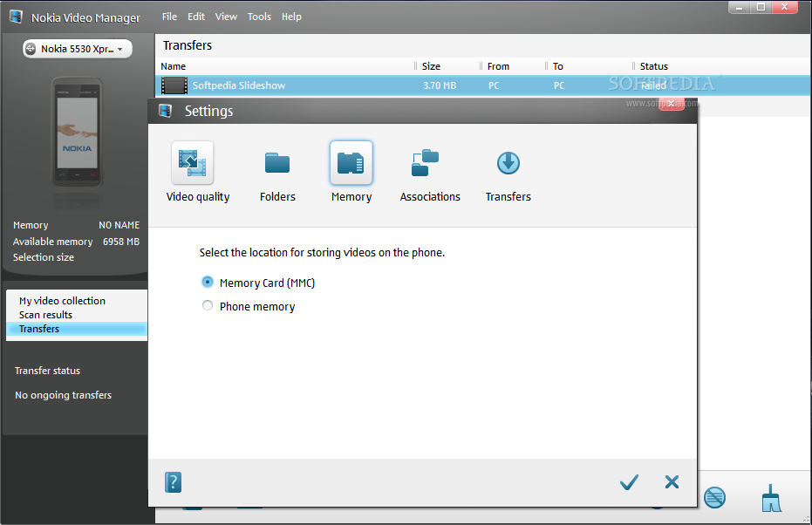This screenshot has height=525, width=812.
Task: Click the NO NAME memory value
Action: click(119, 225)
